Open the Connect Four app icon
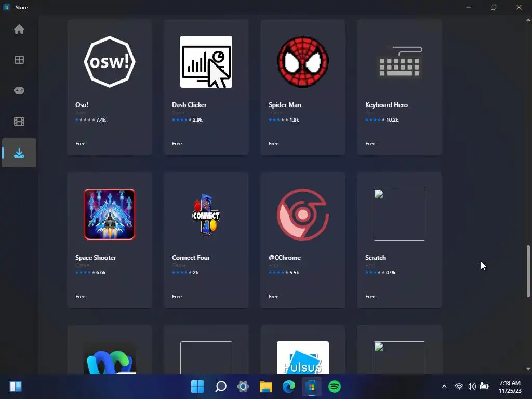 (x=206, y=215)
